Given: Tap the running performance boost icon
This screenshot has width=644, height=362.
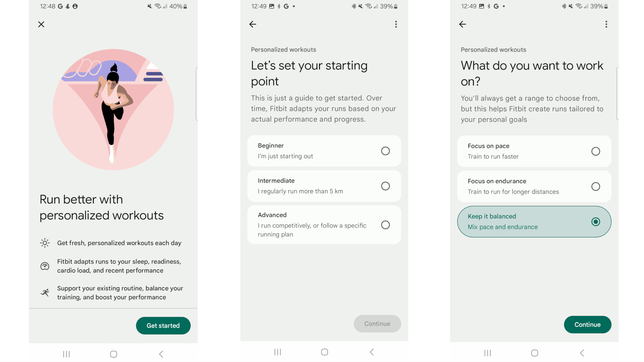Looking at the screenshot, I should tap(44, 291).
